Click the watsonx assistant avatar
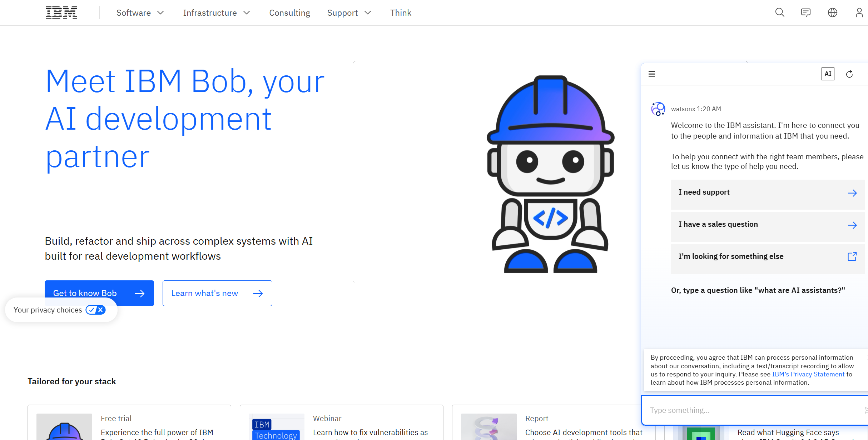The image size is (868, 440). point(658,109)
